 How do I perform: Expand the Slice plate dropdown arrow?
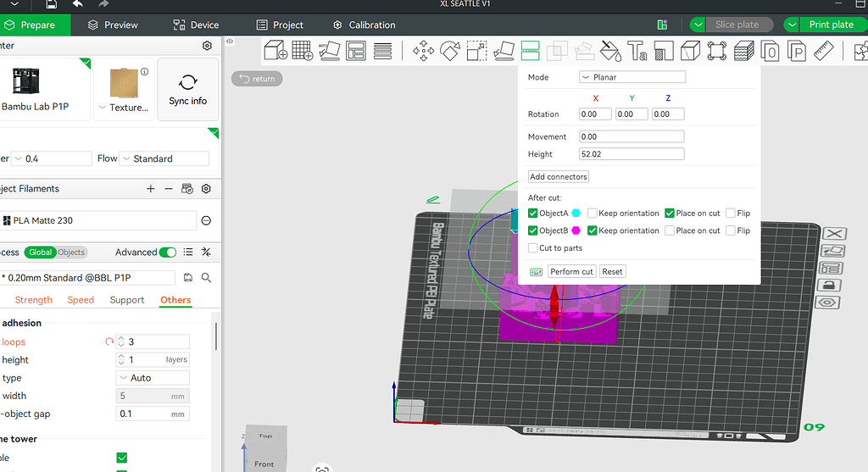(x=698, y=25)
